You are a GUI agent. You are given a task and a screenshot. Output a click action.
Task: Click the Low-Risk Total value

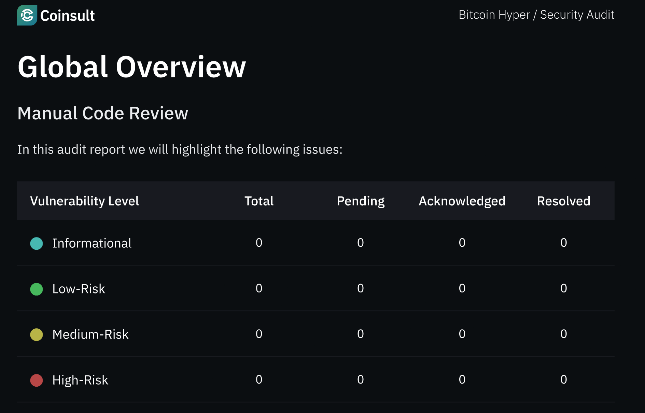259,288
